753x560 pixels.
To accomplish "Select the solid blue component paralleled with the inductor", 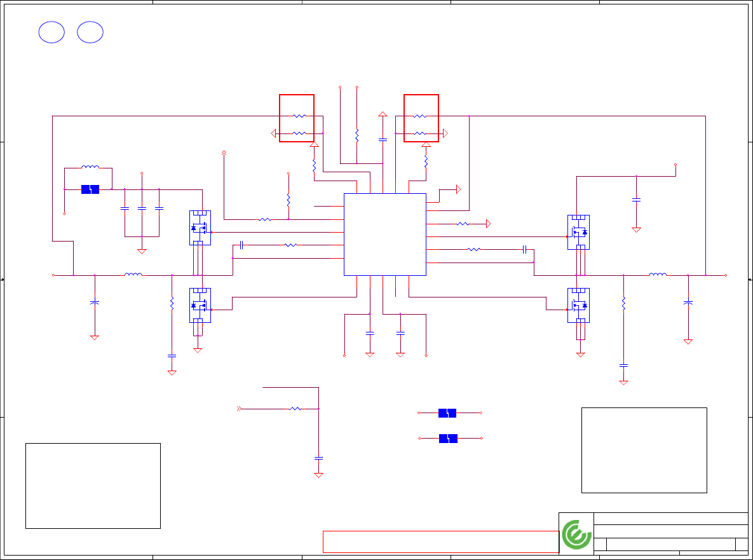I will click(90, 189).
